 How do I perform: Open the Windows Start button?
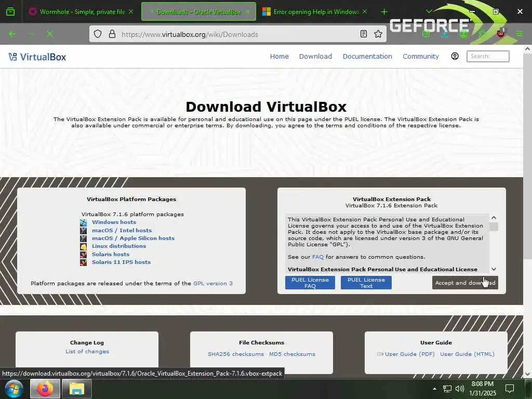[14, 389]
